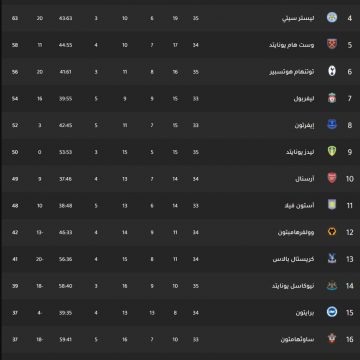This screenshot has height=360, width=360.
Task: Open the ليفربول team name link
Action: (x=304, y=99)
